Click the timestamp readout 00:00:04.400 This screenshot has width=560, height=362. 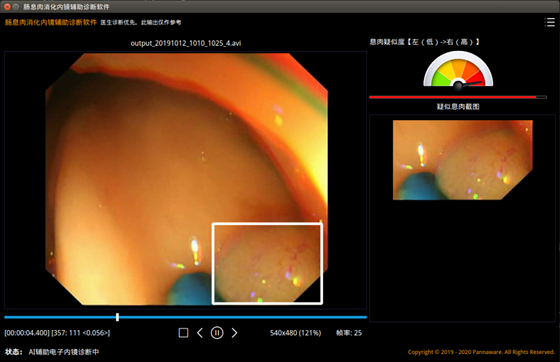coord(27,333)
